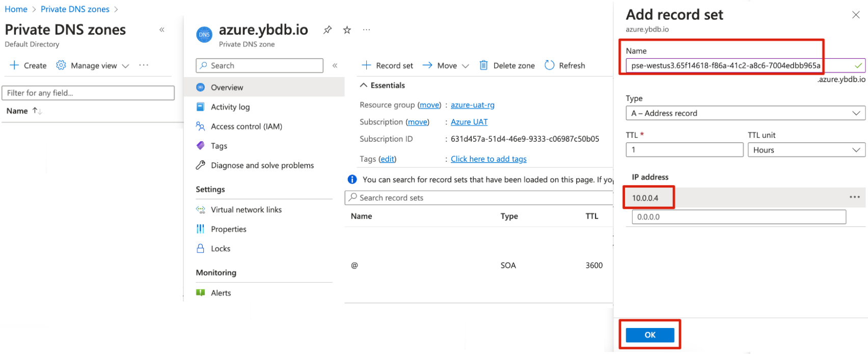Open Alerts under Monitoring

(221, 293)
